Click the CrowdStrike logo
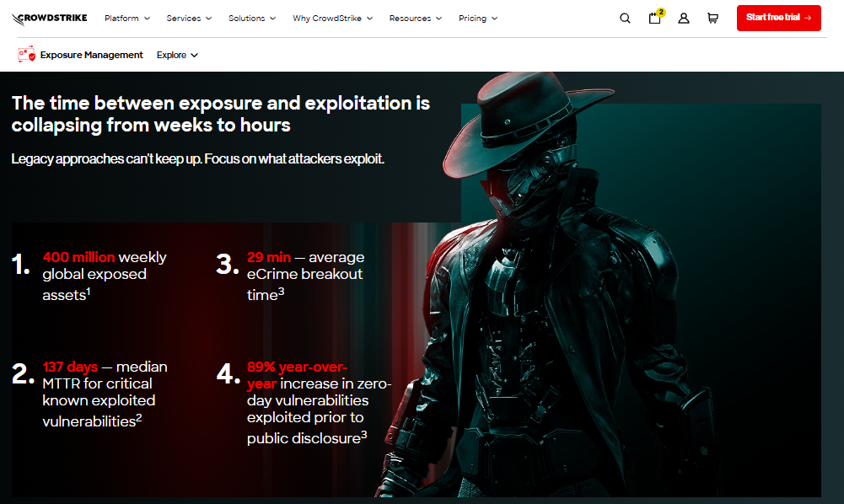The image size is (844, 504). coord(49,19)
